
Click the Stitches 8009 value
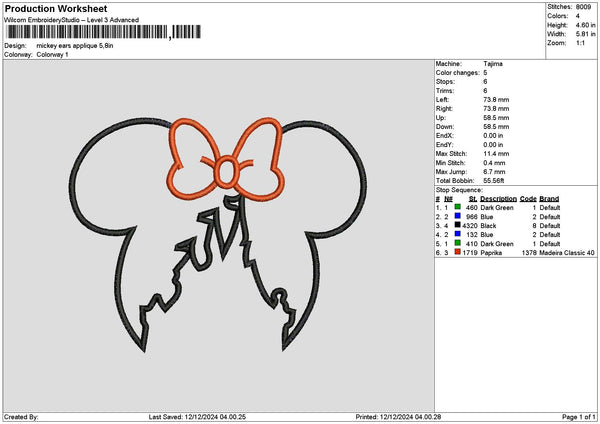pos(583,7)
